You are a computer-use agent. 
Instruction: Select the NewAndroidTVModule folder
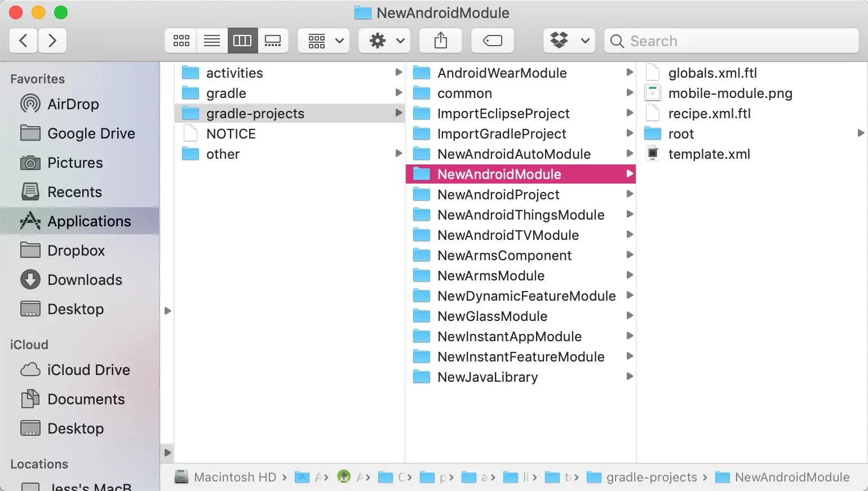(x=520, y=235)
